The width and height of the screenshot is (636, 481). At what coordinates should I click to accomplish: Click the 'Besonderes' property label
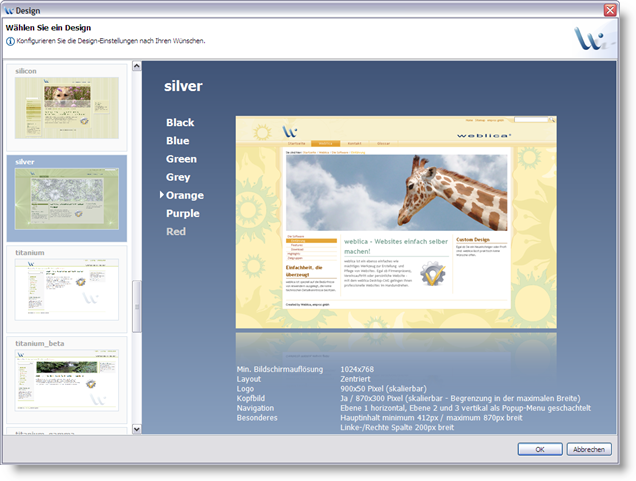257,418
